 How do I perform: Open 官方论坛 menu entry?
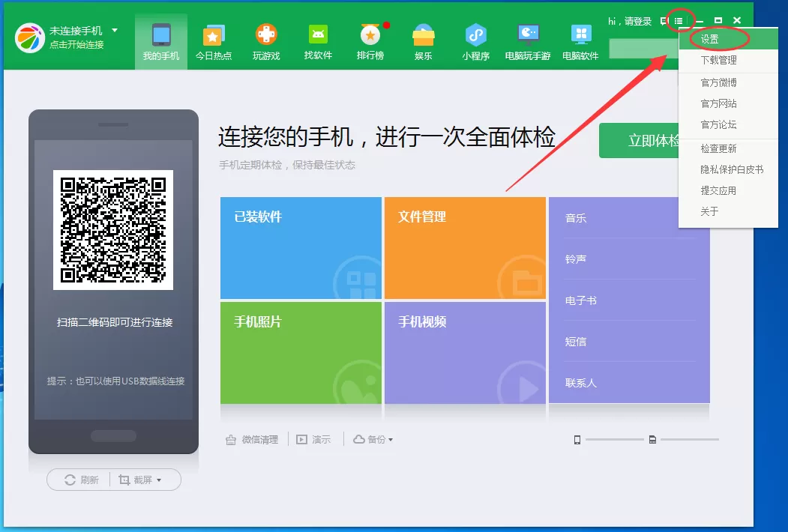(x=728, y=124)
